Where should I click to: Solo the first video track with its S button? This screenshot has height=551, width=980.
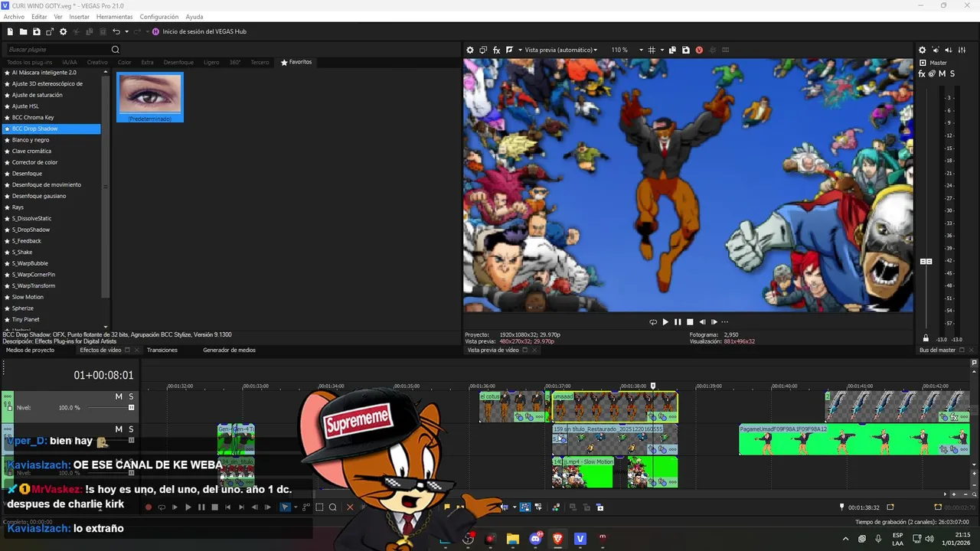click(x=131, y=396)
